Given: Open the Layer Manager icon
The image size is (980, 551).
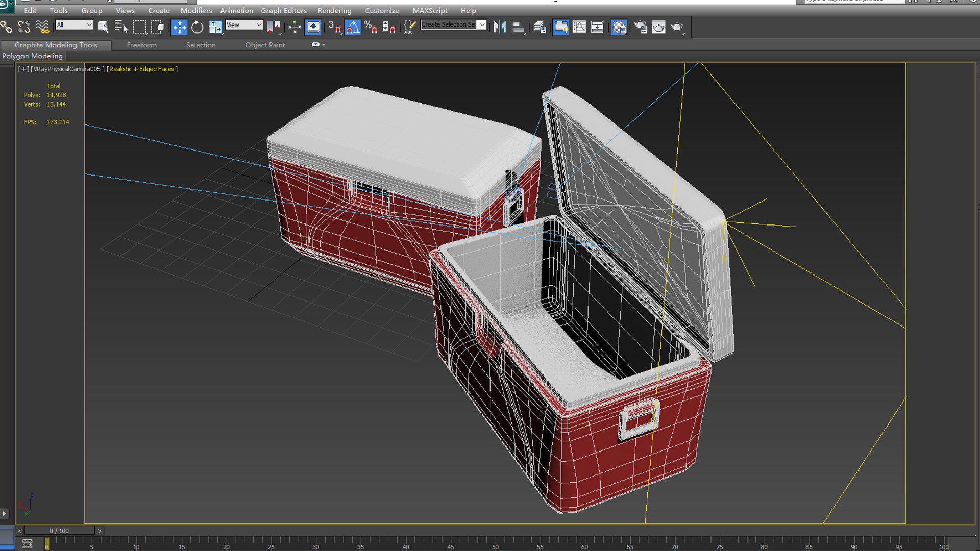Looking at the screenshot, I should point(540,27).
